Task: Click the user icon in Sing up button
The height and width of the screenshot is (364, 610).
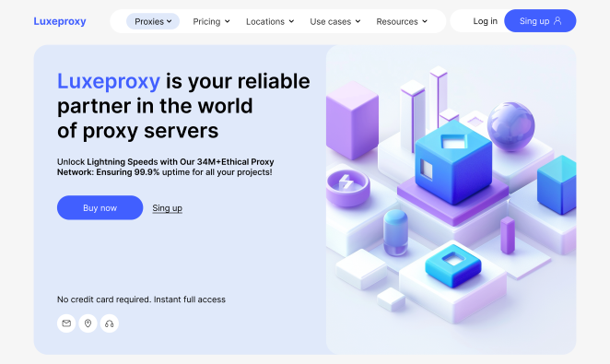Action: click(x=557, y=20)
